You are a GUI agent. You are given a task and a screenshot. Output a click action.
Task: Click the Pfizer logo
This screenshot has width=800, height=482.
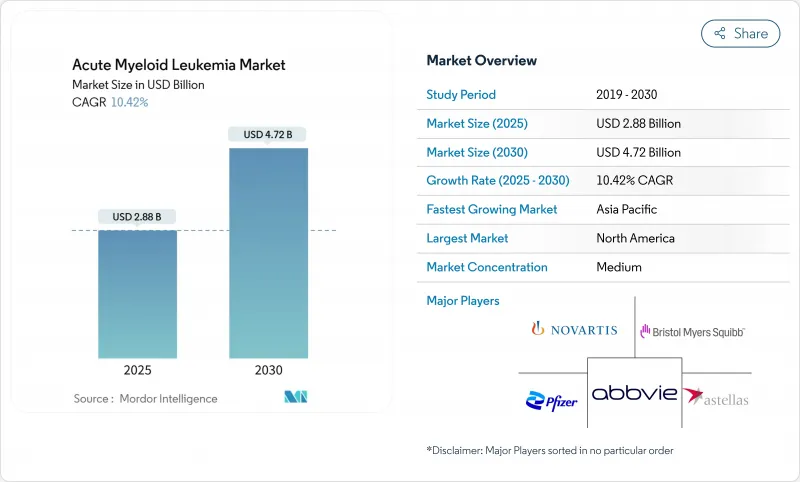550,399
